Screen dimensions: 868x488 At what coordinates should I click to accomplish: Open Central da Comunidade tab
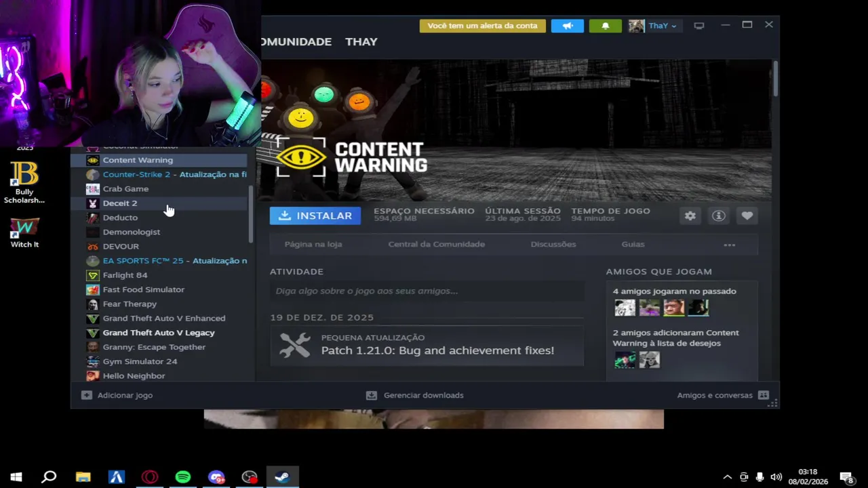tap(436, 244)
